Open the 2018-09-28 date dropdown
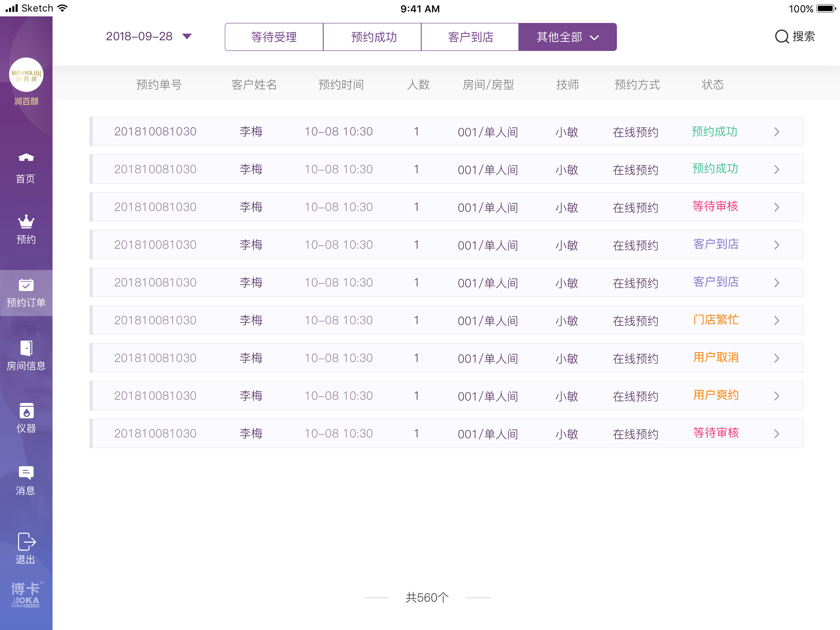 pos(187,37)
